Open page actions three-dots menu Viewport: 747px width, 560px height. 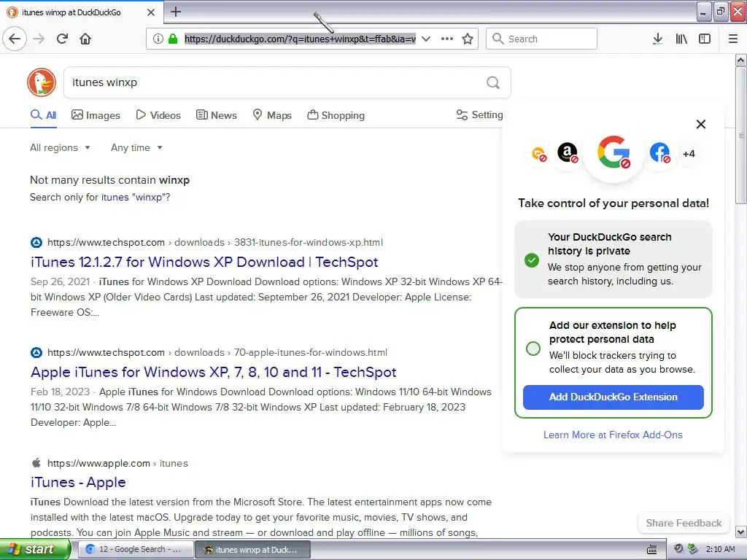click(x=447, y=39)
